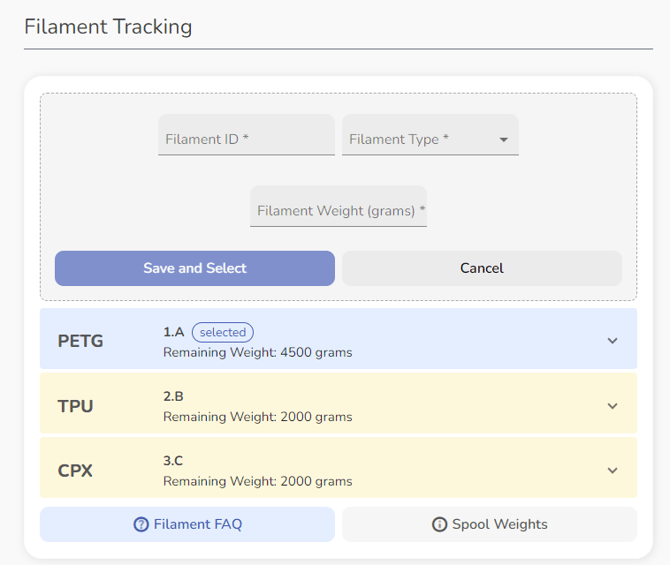
Task: Select the CPX filament label
Action: (x=76, y=470)
